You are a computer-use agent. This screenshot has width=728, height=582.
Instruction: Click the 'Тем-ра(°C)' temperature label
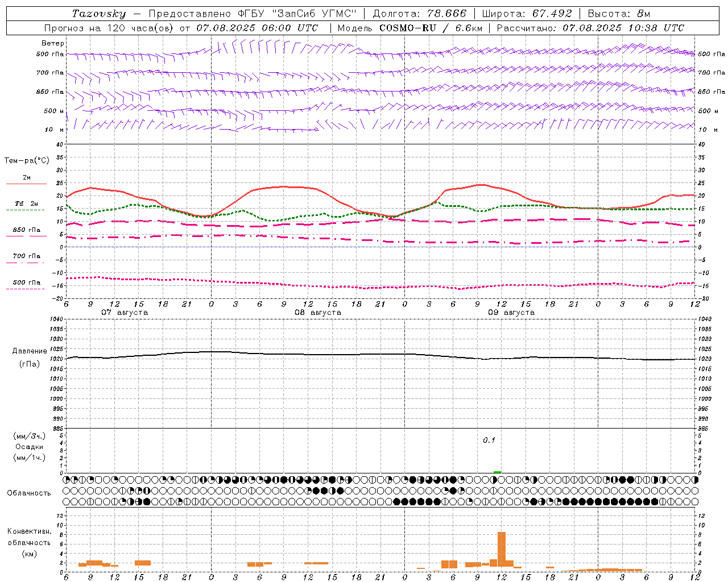pos(27,161)
